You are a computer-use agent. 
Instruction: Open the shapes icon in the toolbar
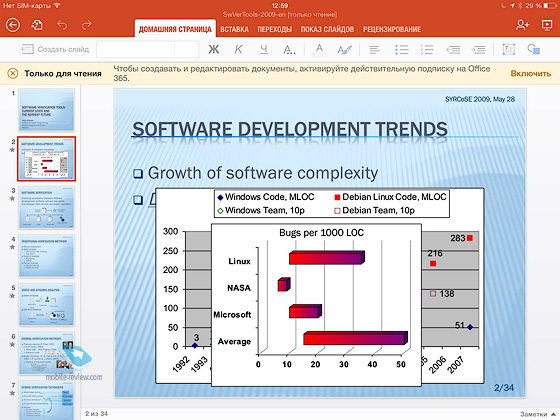coord(534,49)
